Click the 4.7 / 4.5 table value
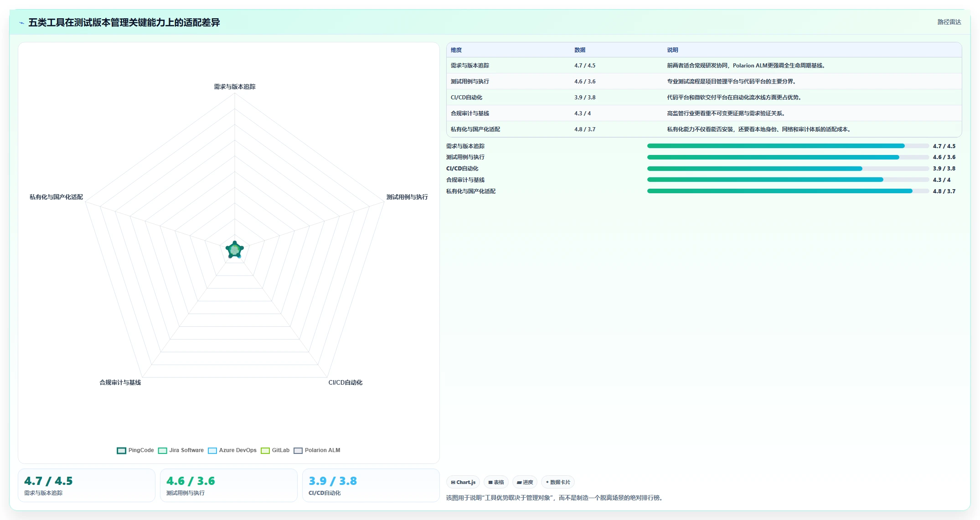This screenshot has height=520, width=980. click(585, 66)
